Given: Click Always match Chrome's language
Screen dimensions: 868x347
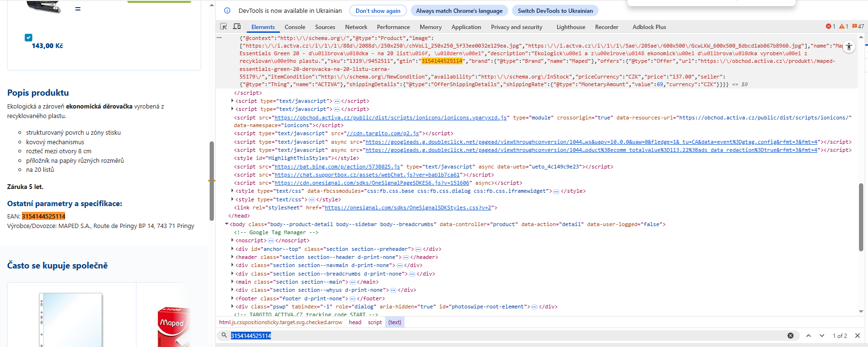Looking at the screenshot, I should (459, 10).
